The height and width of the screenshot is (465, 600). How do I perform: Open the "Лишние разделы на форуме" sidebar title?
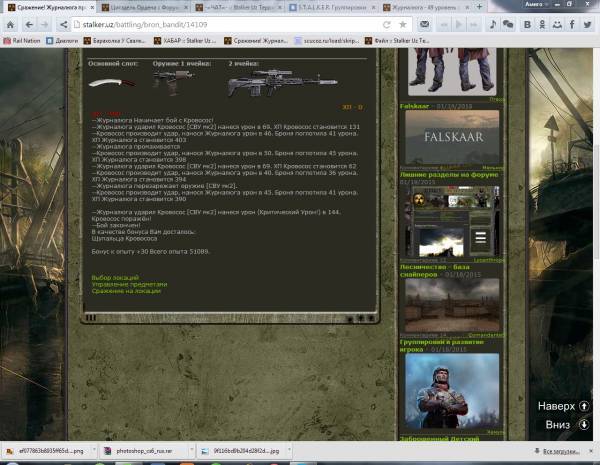[x=449, y=175]
